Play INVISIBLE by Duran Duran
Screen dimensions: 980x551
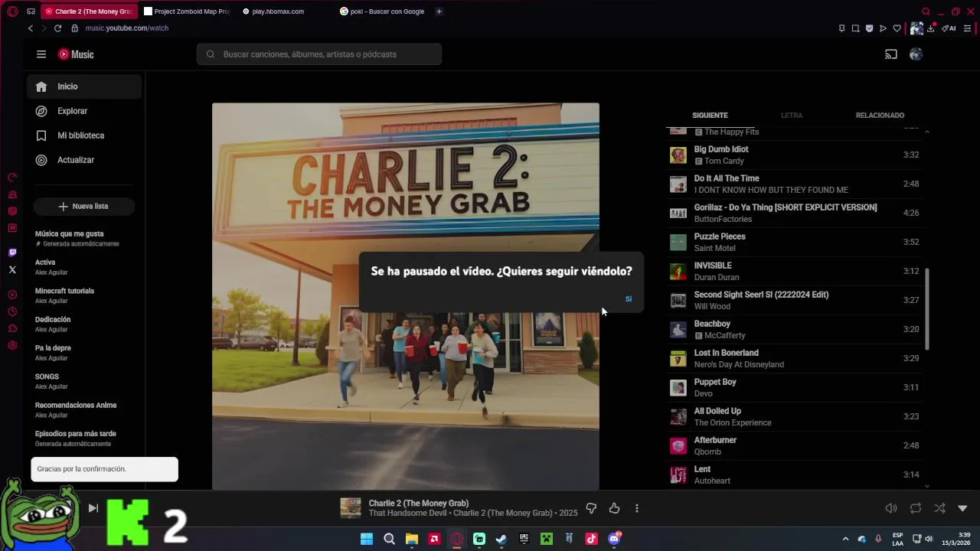click(x=794, y=272)
